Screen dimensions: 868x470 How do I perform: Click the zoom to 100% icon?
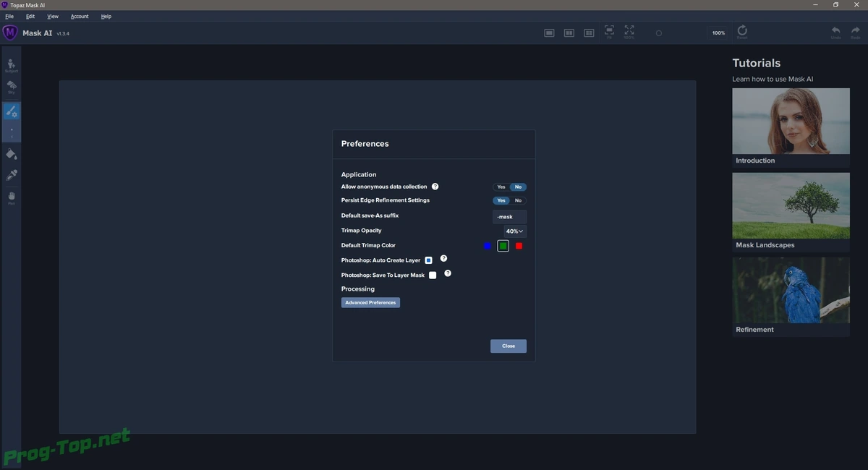click(629, 32)
